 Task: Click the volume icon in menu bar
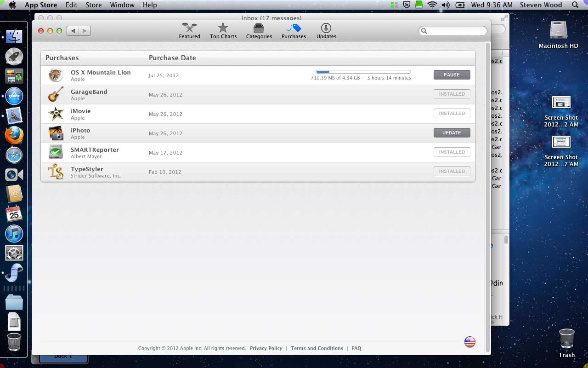coord(446,5)
